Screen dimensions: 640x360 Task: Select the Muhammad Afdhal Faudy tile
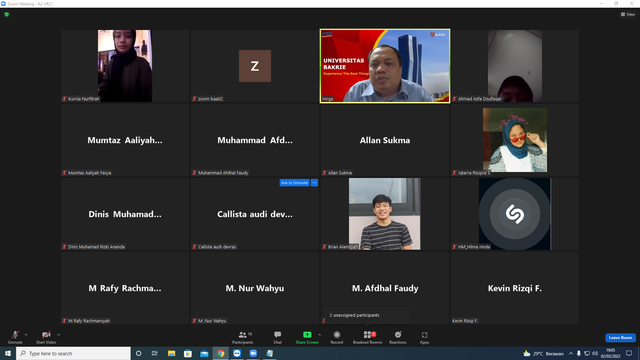[255, 140]
